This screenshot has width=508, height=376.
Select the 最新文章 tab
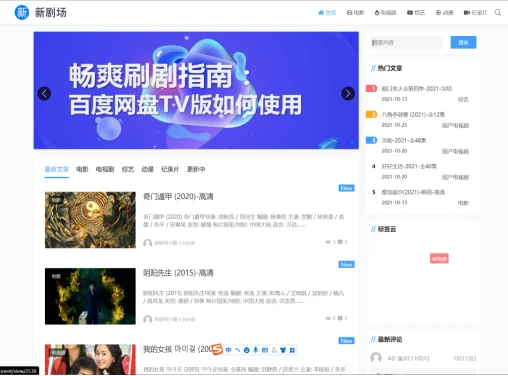57,169
